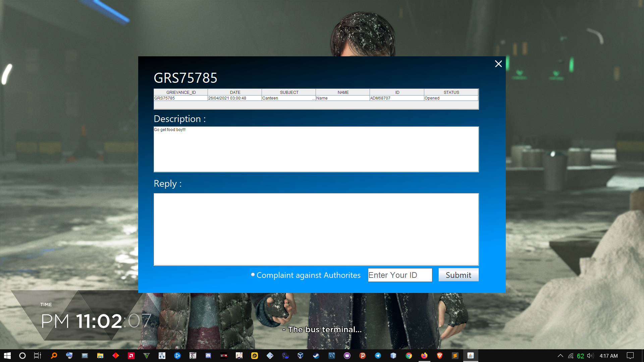Open Steam from the taskbar

pos(316,356)
